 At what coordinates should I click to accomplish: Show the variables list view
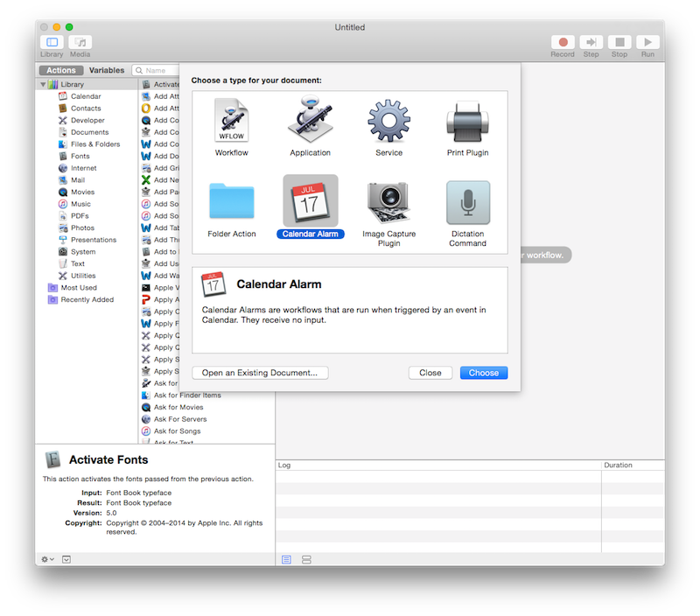(306, 560)
